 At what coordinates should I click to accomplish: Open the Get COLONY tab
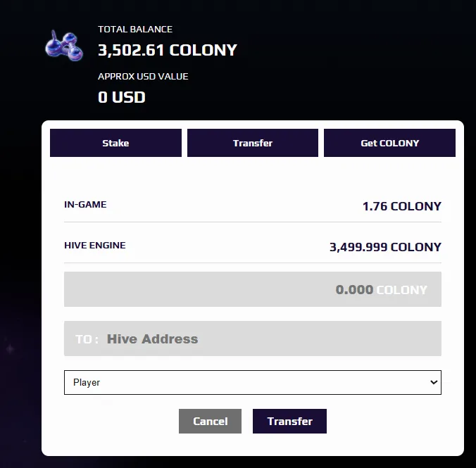pos(389,143)
